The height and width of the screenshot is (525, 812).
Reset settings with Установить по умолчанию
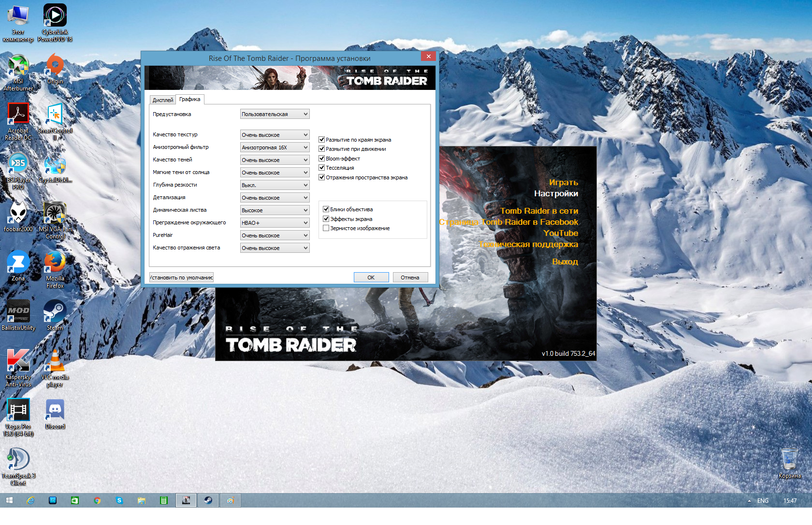181,277
